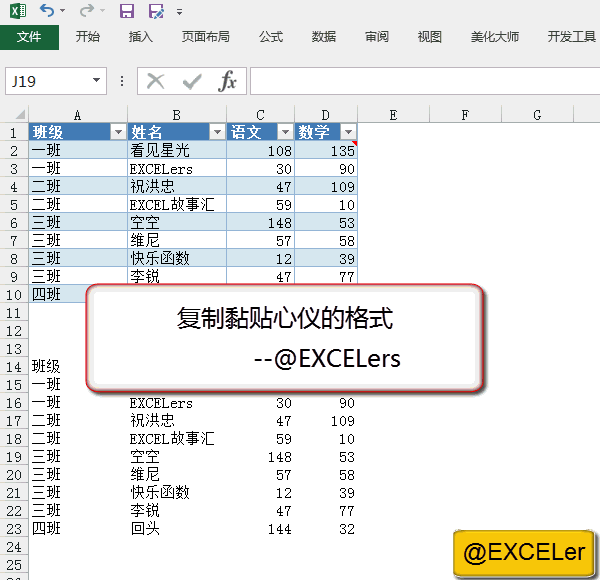Open the Name Box dropdown arrow
Image resolution: width=600 pixels, height=580 pixels.
click(x=97, y=81)
